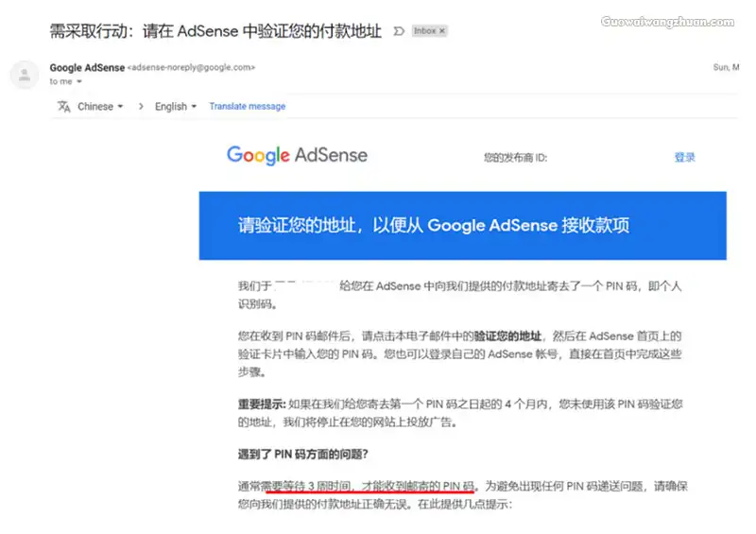756x534 pixels.
Task: Click the arrow between Chinese and English
Action: click(x=140, y=106)
